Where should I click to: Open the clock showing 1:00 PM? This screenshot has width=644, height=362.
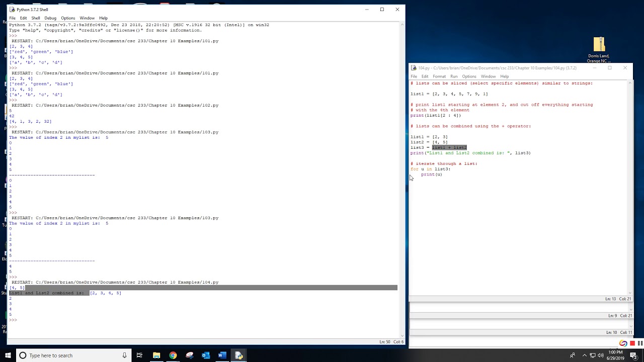(x=615, y=355)
